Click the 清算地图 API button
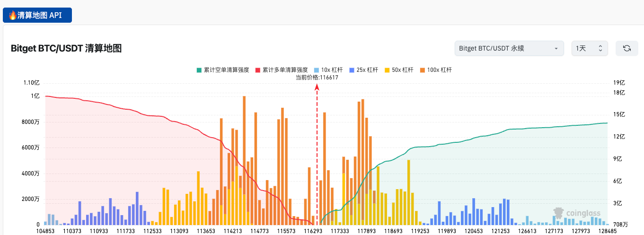This screenshot has width=644, height=235. coord(37,15)
